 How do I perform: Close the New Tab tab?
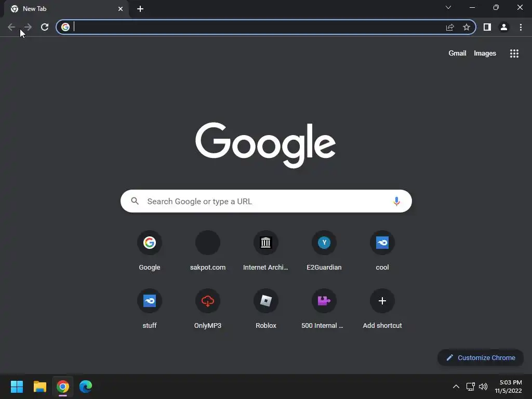[x=121, y=9]
